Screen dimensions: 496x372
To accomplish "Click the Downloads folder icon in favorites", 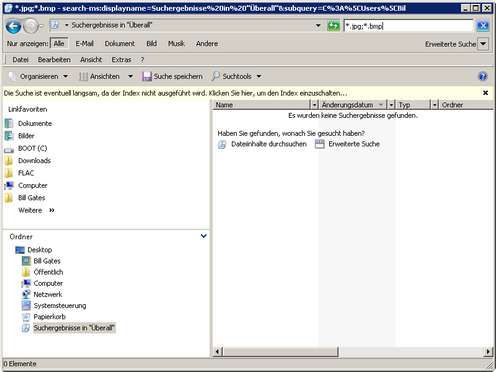I will click(9, 161).
